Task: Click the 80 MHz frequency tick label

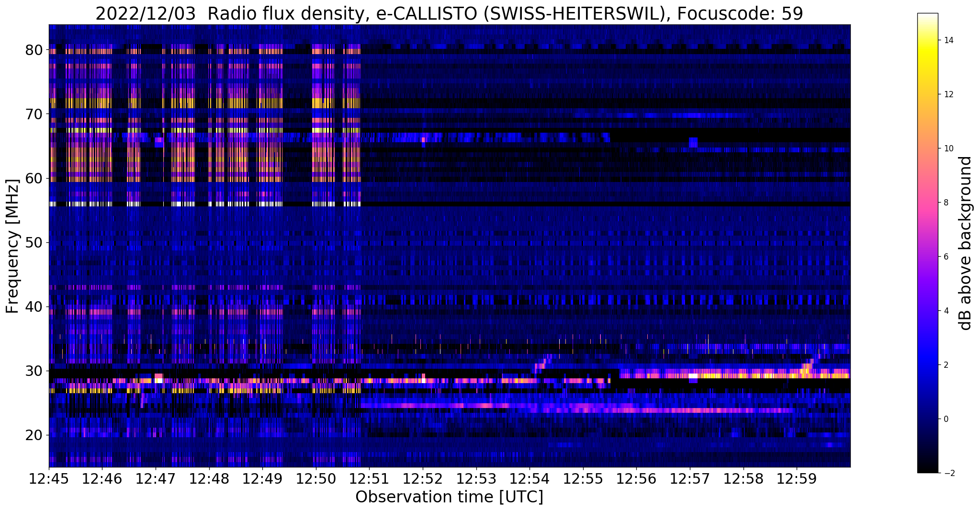Action: coord(34,50)
